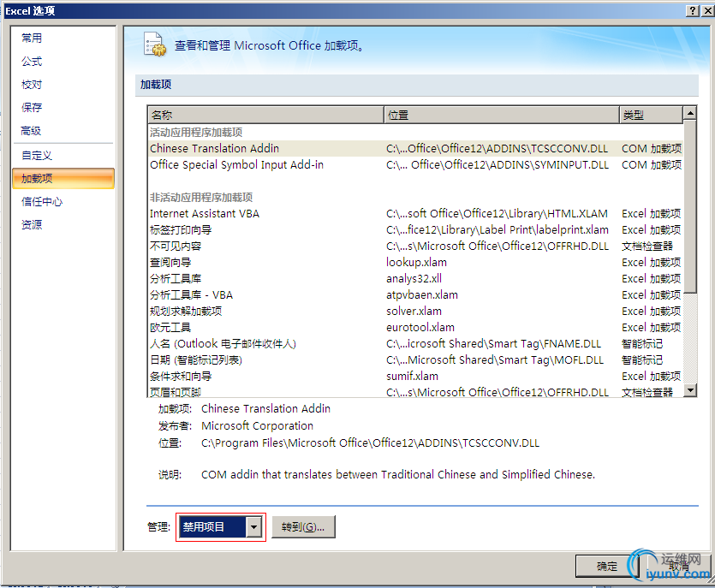Image resolution: width=715 pixels, height=588 pixels.
Task: Select the 页眉和页脚 add-in row
Action: click(x=415, y=392)
